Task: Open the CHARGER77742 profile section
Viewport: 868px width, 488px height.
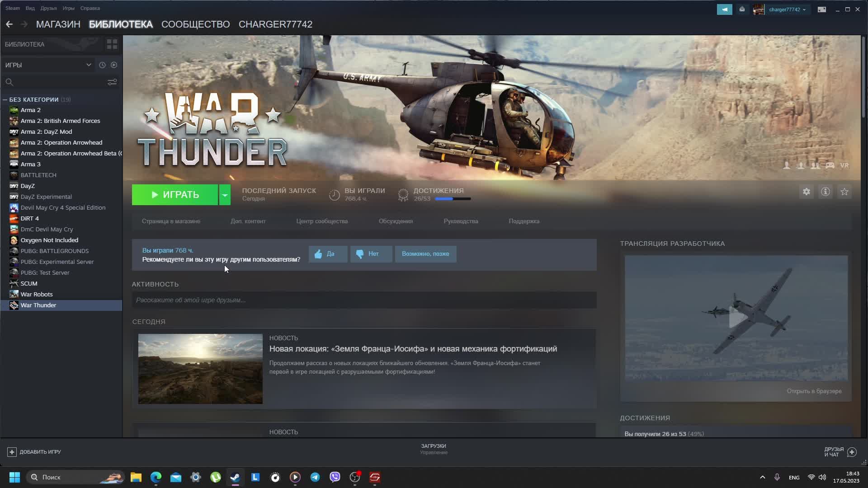Action: coord(276,24)
